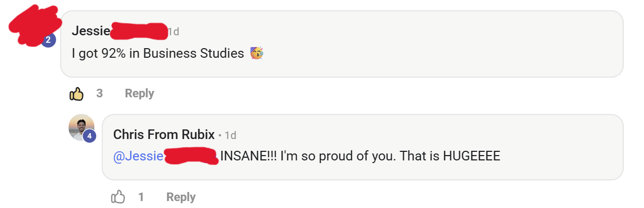Screen dimensions: 644x208
Task: Click the 1d timestamp on Chris's reply
Action: tap(231, 135)
